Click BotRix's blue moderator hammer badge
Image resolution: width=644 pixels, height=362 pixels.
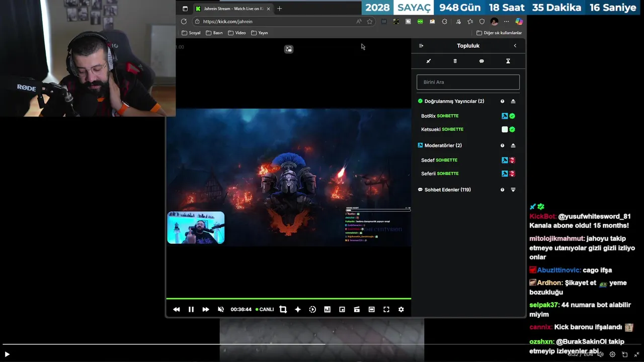(x=505, y=116)
